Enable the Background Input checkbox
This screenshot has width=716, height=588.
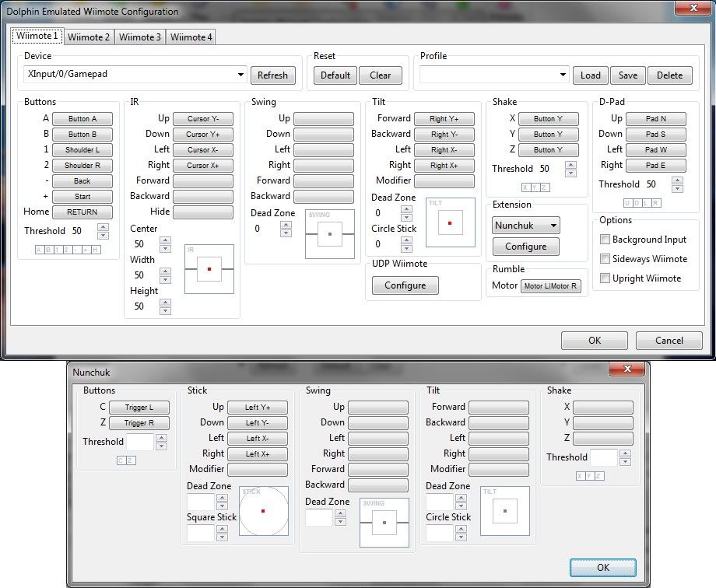605,240
